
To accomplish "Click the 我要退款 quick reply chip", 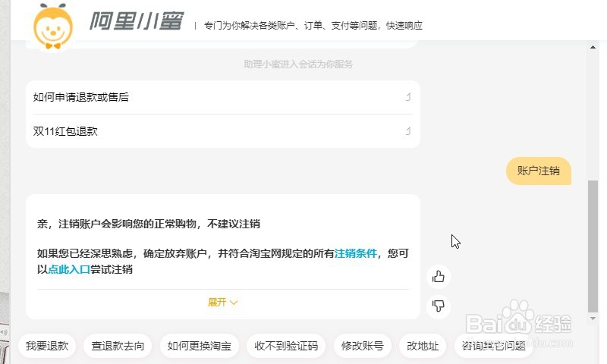I will pyautogui.click(x=47, y=346).
